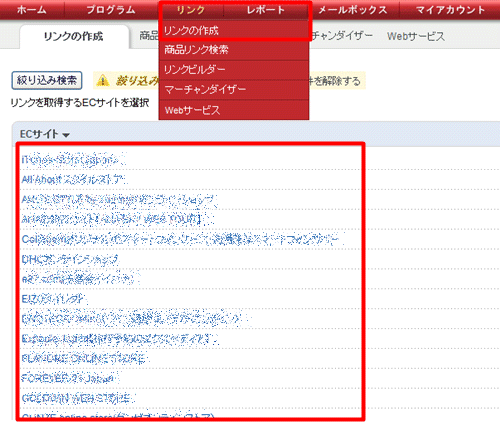Screen dimensions: 500x422
Task: Open the リンク navigation menu
Action: click(191, 10)
